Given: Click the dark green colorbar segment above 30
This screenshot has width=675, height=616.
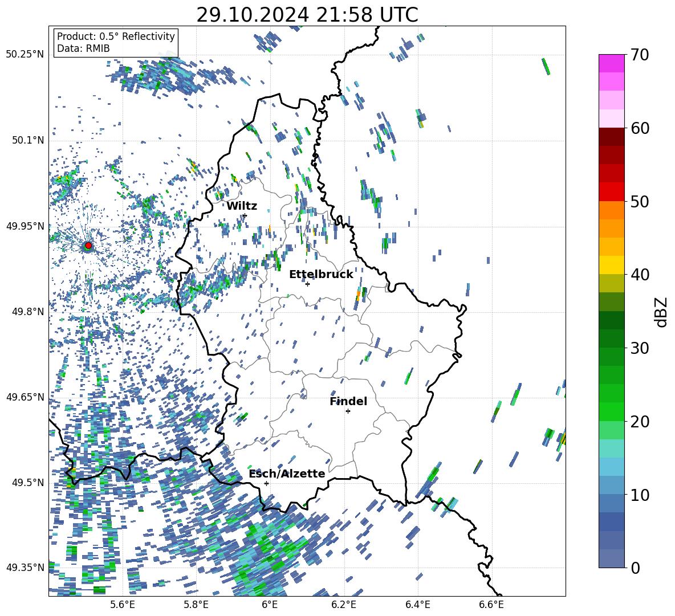Looking at the screenshot, I should click(611, 338).
